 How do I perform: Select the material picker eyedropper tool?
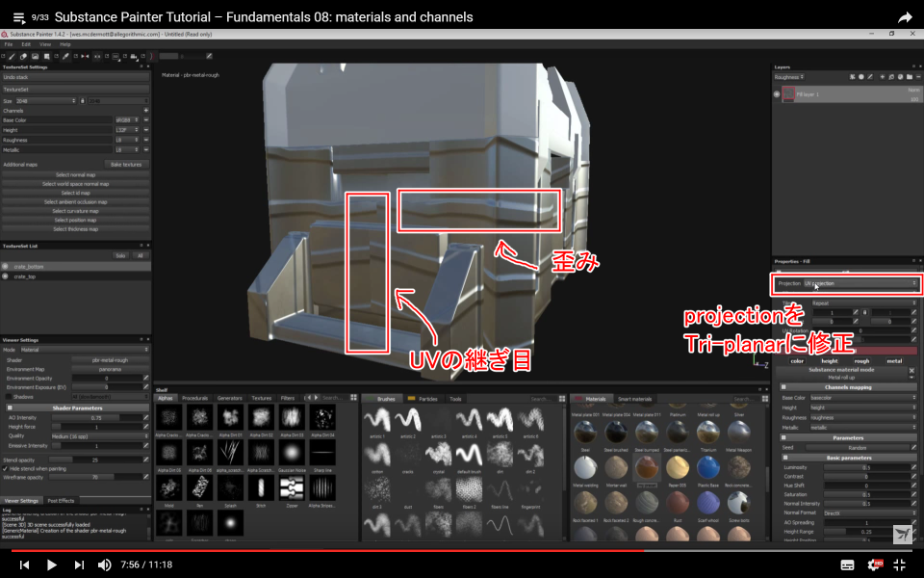66,57
